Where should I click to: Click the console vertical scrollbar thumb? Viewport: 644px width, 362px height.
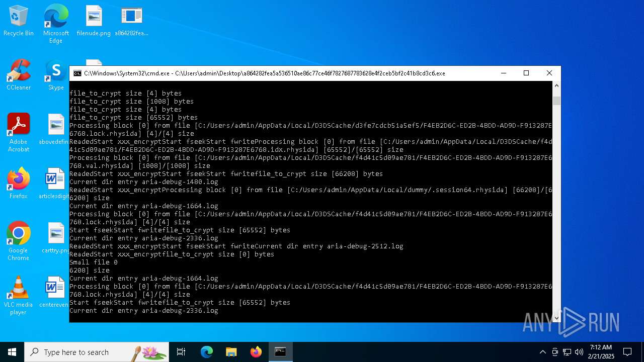[556, 101]
